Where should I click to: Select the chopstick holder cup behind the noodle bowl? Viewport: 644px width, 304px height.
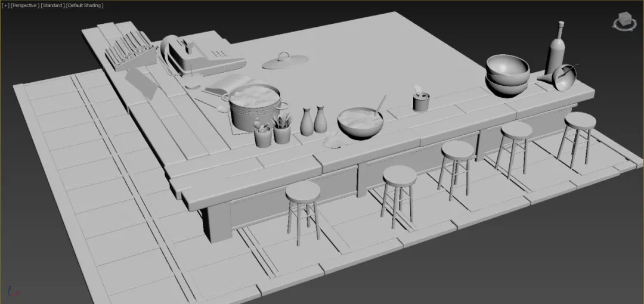(422, 100)
